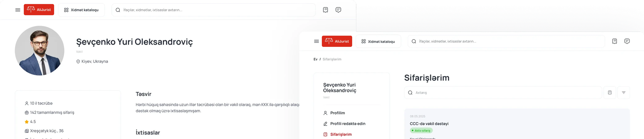Open Profilim in the sidebar menu
Screen dimensions: 644x139
tap(337, 113)
